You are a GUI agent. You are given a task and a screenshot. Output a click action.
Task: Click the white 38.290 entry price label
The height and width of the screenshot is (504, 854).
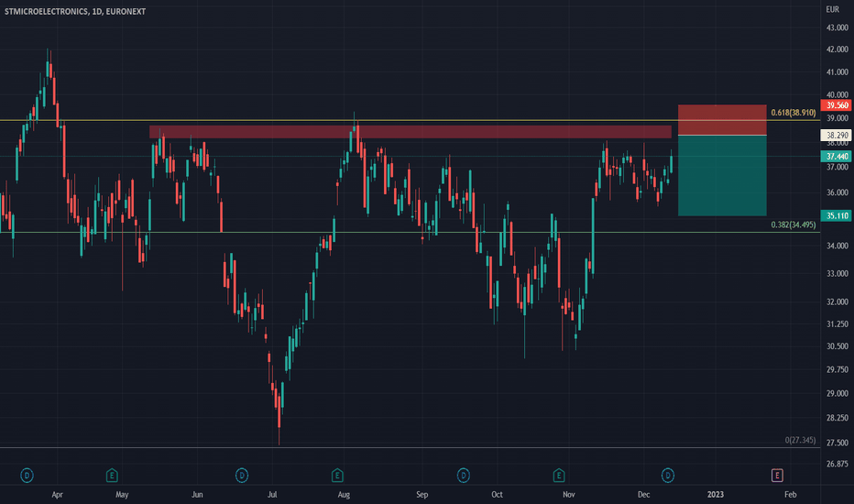click(837, 135)
